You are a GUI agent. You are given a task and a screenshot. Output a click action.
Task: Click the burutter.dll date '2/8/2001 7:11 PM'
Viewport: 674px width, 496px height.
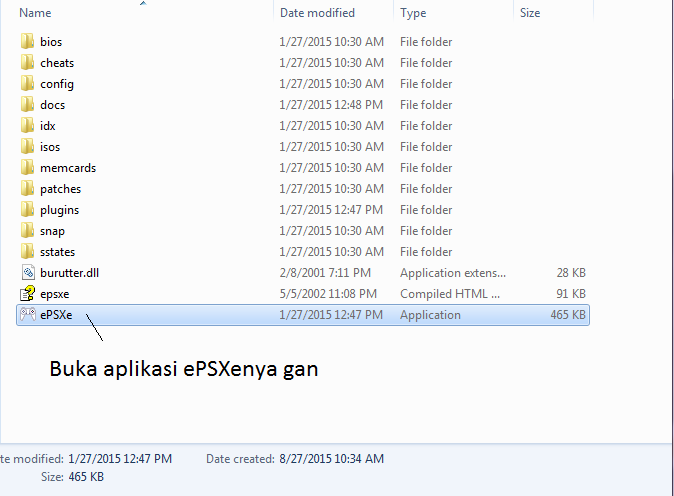click(325, 273)
